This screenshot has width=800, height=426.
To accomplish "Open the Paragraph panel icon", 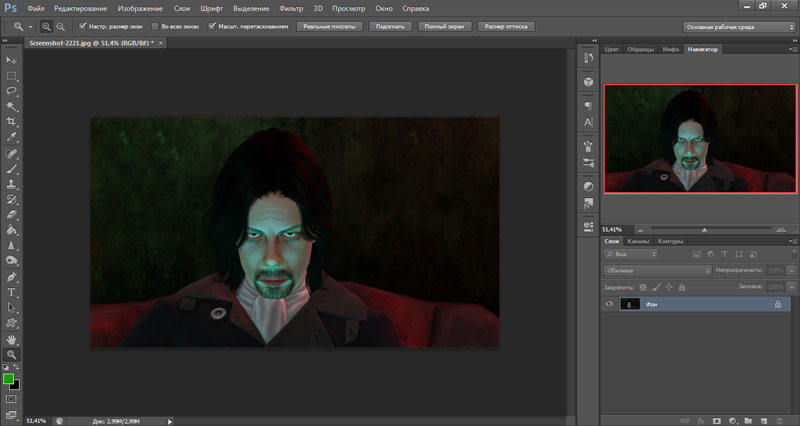I will coord(588,106).
